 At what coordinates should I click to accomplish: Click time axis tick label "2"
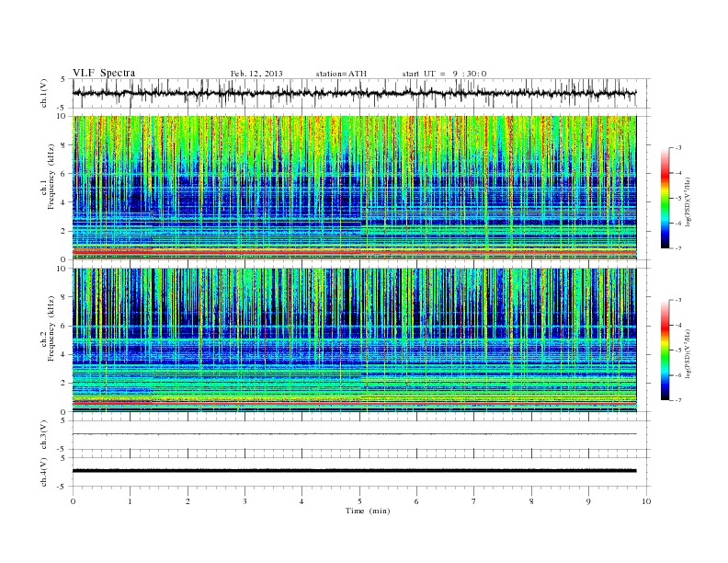tap(188, 501)
